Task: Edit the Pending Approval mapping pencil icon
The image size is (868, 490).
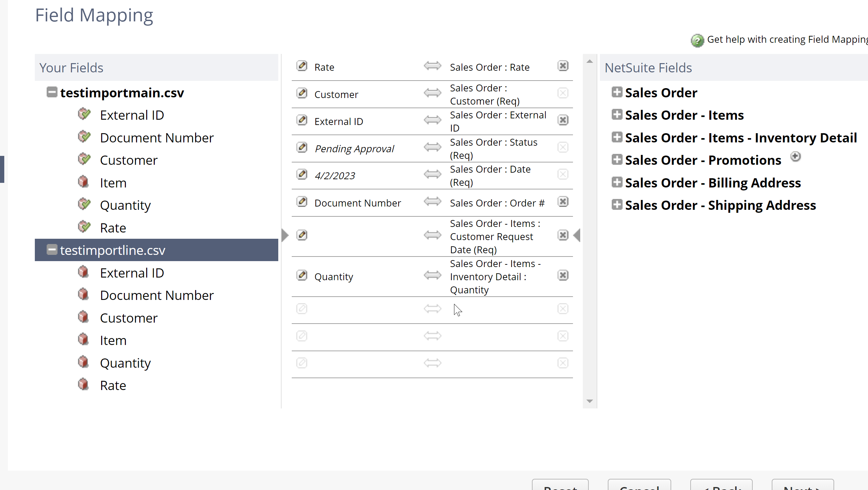Action: (302, 147)
